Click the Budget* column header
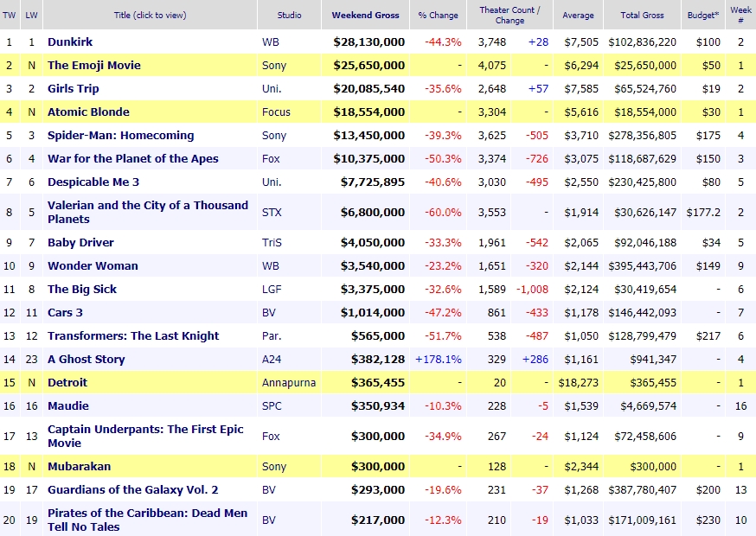 (703, 15)
